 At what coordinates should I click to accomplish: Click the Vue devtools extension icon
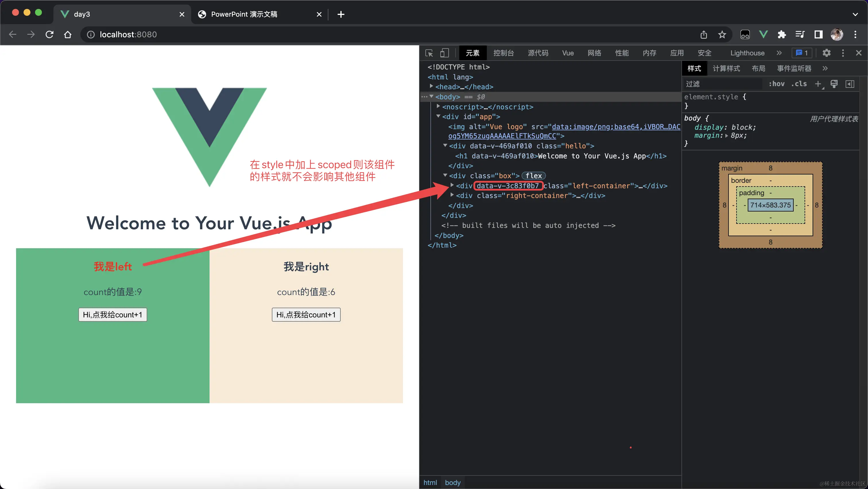tap(763, 34)
